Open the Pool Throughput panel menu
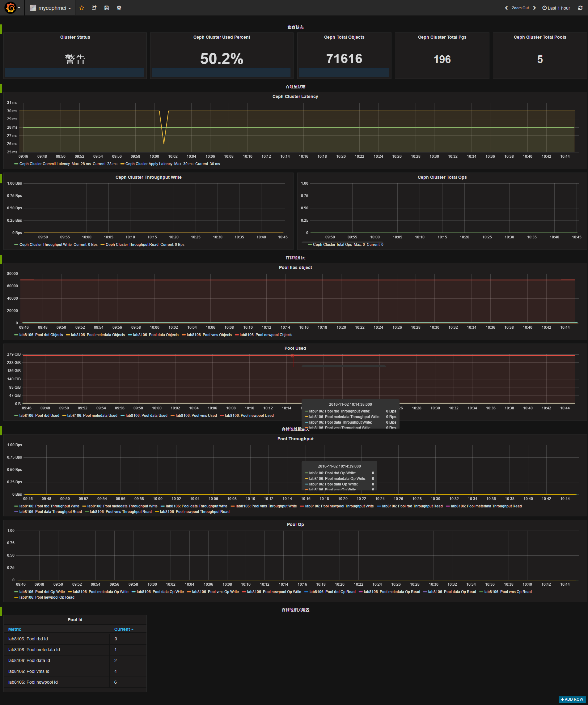 (x=295, y=439)
